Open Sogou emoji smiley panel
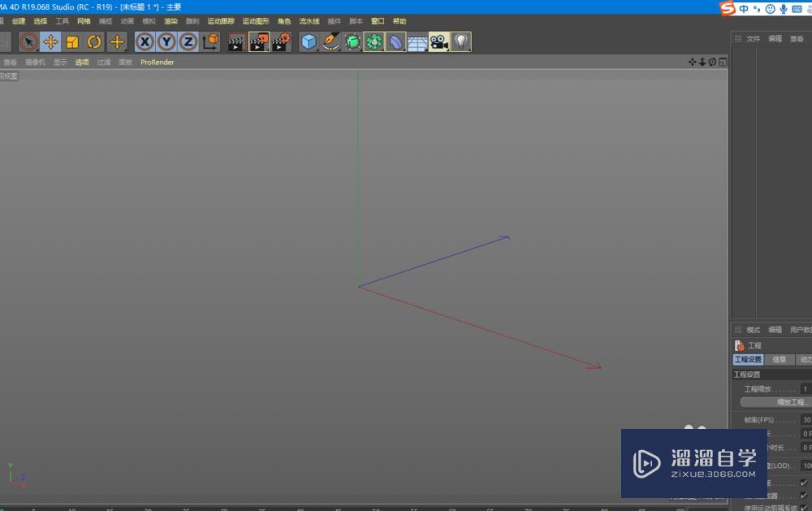This screenshot has width=812, height=511. 771,9
